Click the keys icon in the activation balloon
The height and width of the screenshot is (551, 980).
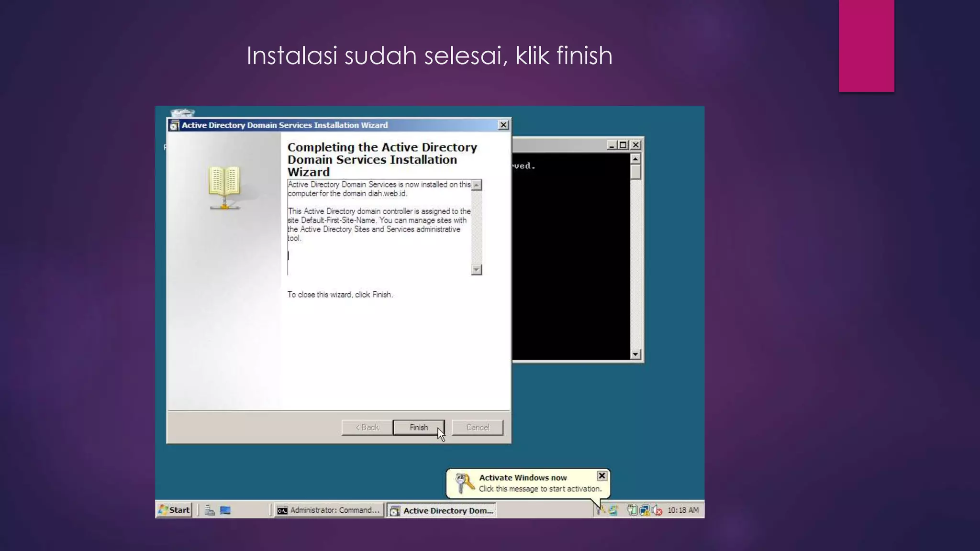click(464, 483)
